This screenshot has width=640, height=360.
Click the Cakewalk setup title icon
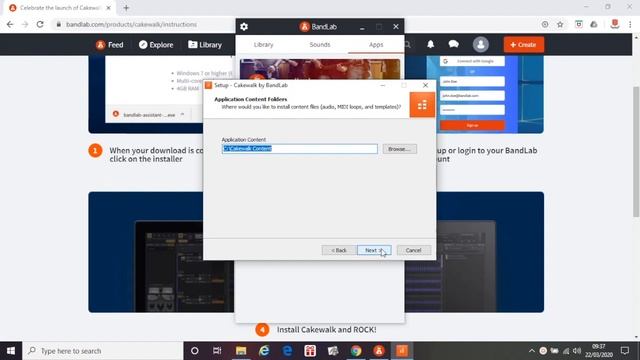[209, 85]
